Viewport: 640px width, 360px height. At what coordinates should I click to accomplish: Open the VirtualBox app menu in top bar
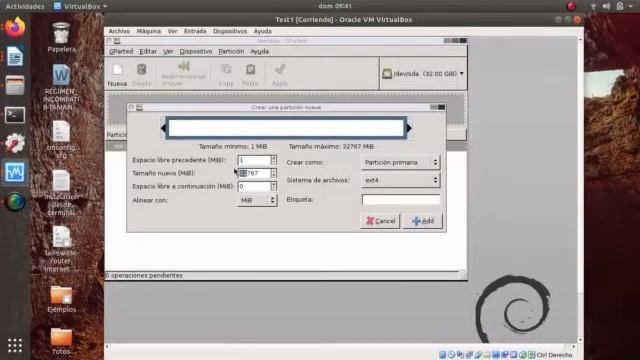pyautogui.click(x=80, y=6)
